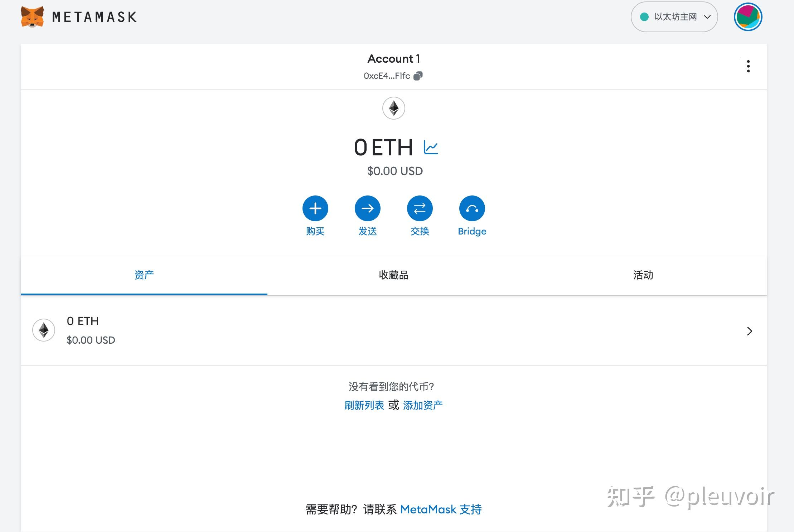Open the 以太坊主网 network dropdown

click(x=674, y=17)
